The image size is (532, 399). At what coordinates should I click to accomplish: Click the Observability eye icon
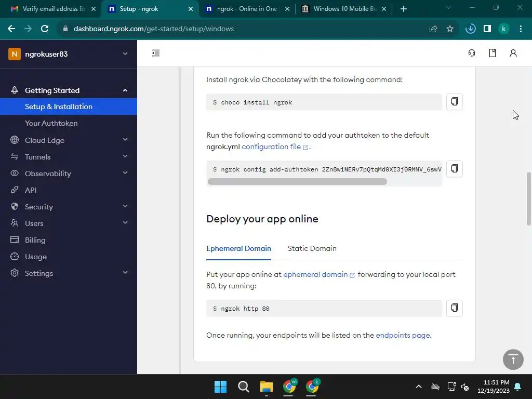pos(14,173)
